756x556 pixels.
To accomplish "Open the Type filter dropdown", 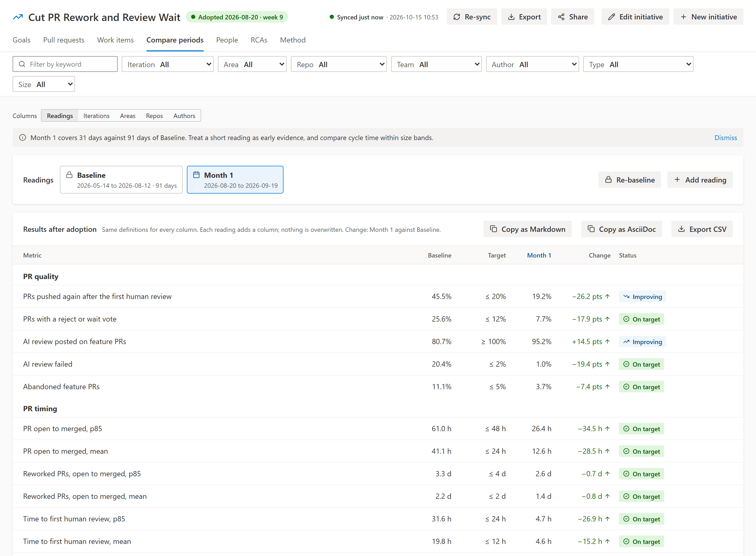I will pos(638,64).
